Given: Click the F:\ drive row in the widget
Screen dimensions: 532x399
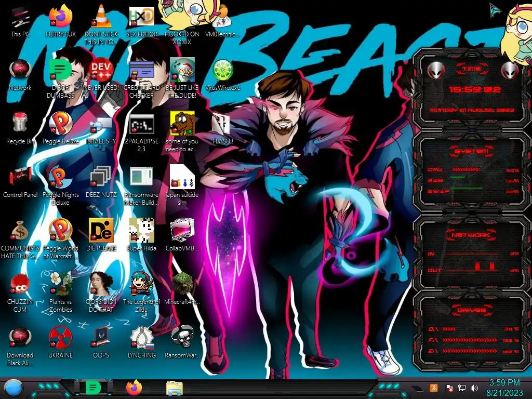Looking at the screenshot, I should [474, 340].
